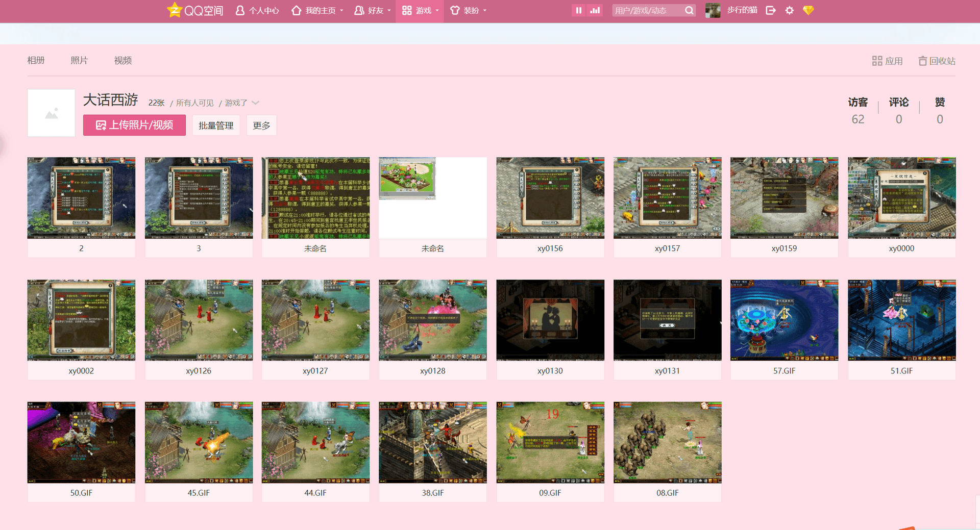980x530 pixels.
Task: Open 回收站 recycle bin
Action: click(937, 61)
